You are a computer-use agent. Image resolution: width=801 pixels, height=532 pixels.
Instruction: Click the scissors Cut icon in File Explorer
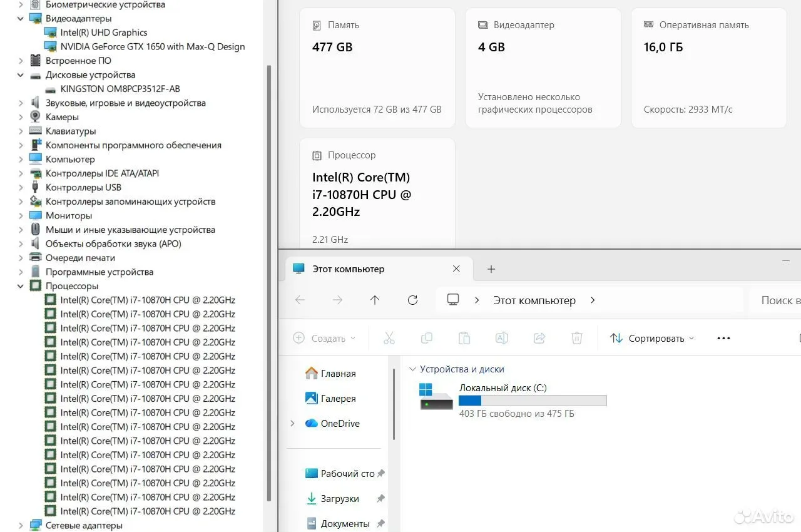(x=389, y=338)
